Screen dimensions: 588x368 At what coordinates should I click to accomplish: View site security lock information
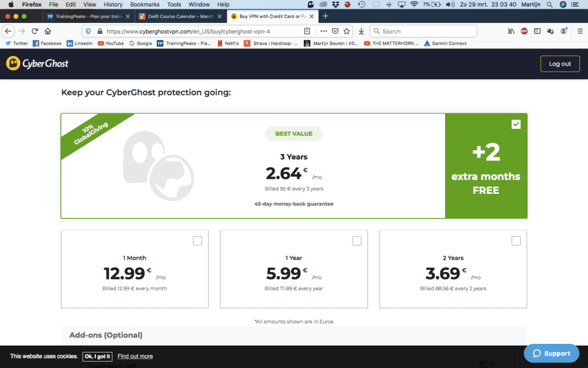[100, 31]
